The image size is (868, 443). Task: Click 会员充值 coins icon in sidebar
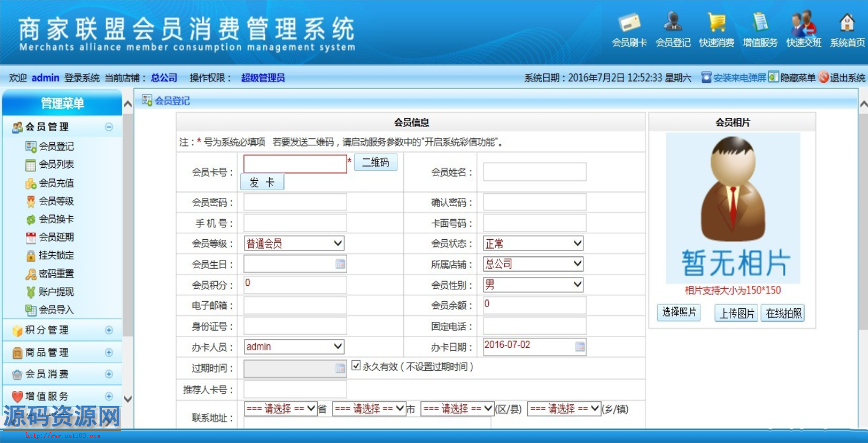pyautogui.click(x=31, y=183)
